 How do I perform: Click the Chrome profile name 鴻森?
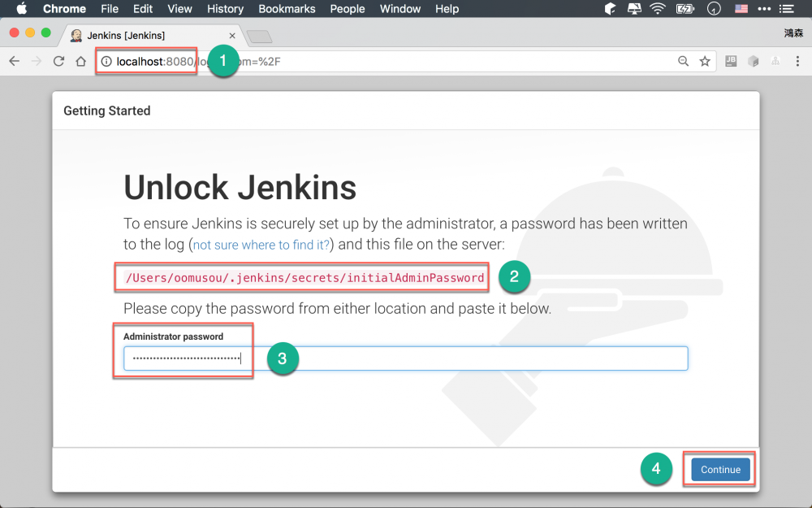(x=793, y=33)
